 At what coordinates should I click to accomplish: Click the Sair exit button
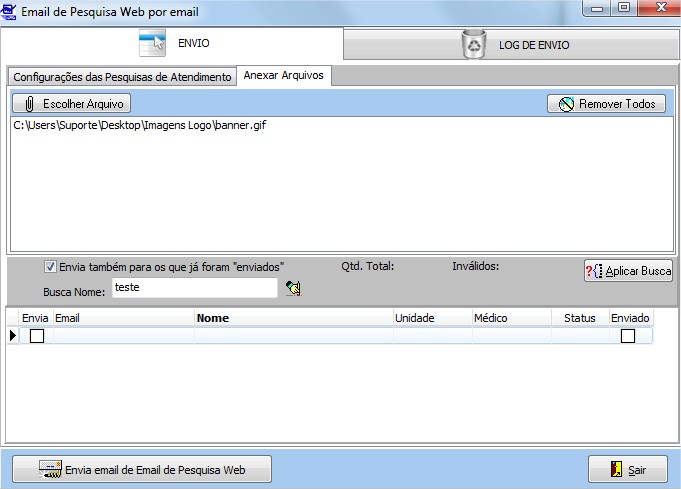click(627, 469)
